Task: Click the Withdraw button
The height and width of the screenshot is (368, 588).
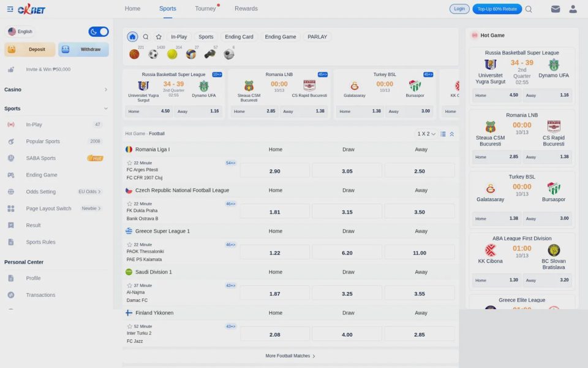Action: [x=83, y=50]
